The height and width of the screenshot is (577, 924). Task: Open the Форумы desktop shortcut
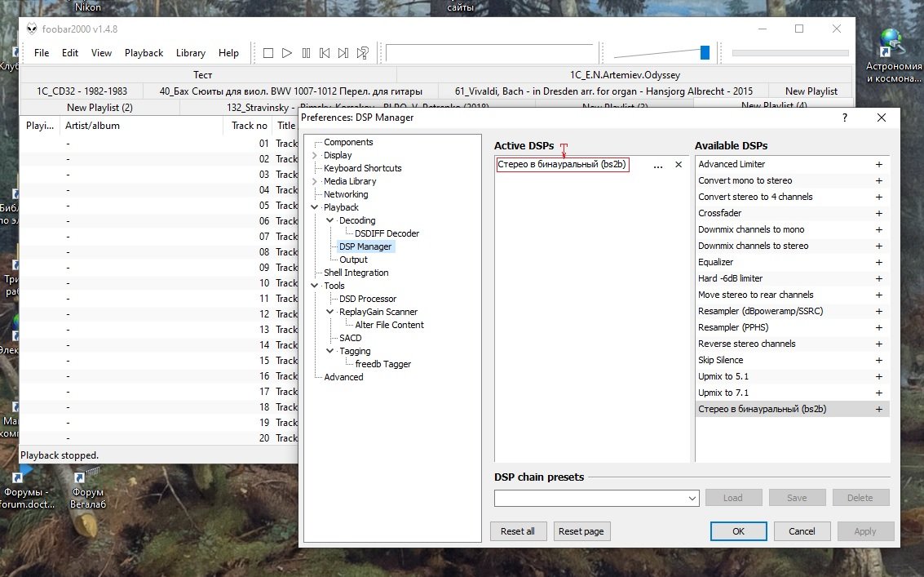(27, 490)
